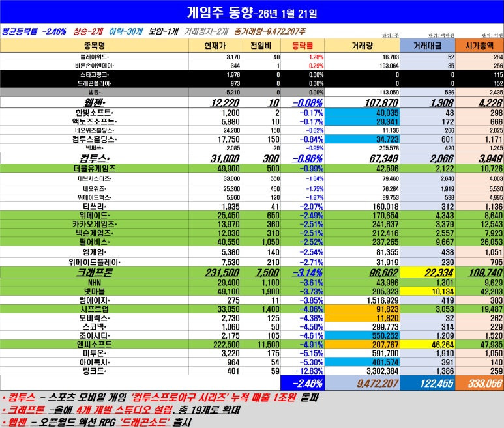Click the 현재가 column header
Viewport: 504px width, 428px height.
pyautogui.click(x=215, y=46)
